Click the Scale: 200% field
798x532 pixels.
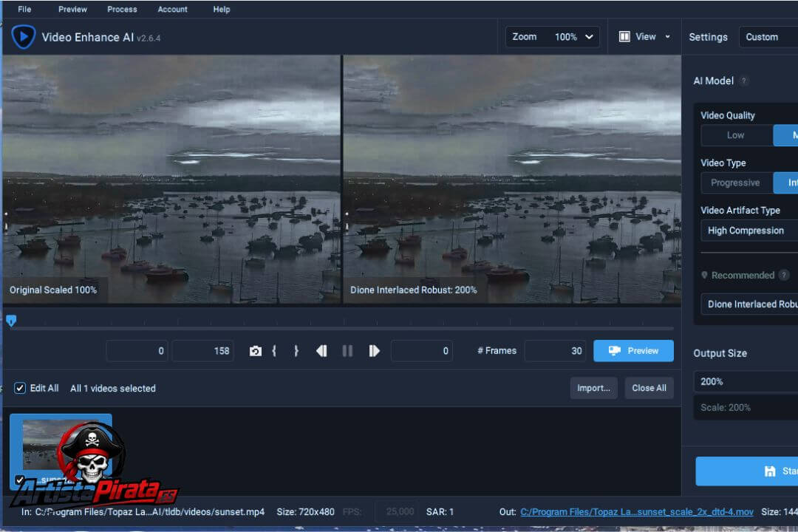click(746, 407)
